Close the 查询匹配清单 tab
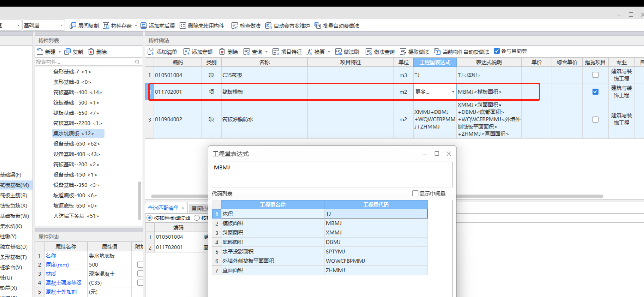The image size is (644, 297). [x=183, y=208]
